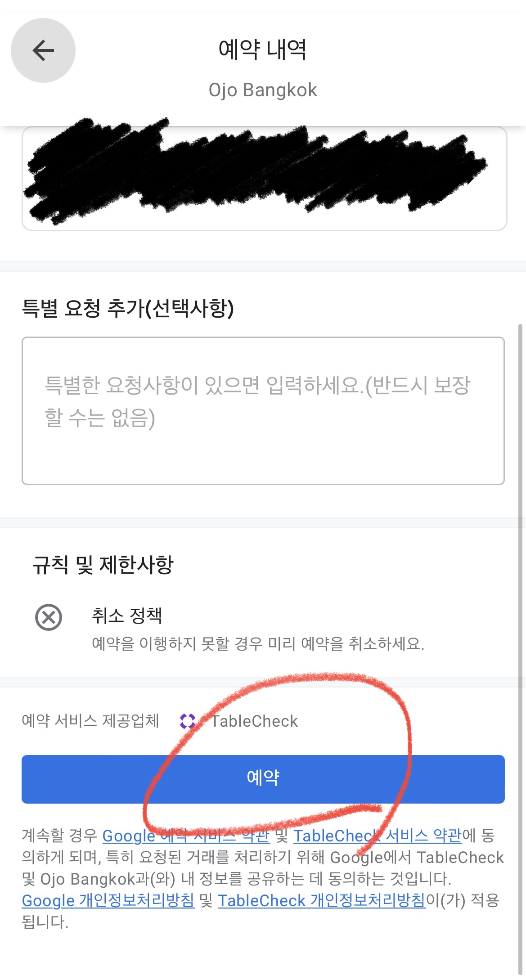Click the TableCheck logo icon

[x=187, y=721]
